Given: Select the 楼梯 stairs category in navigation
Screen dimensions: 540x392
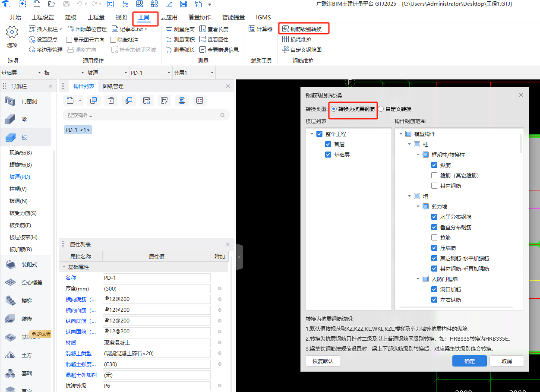Looking at the screenshot, I should pyautogui.click(x=25, y=300).
